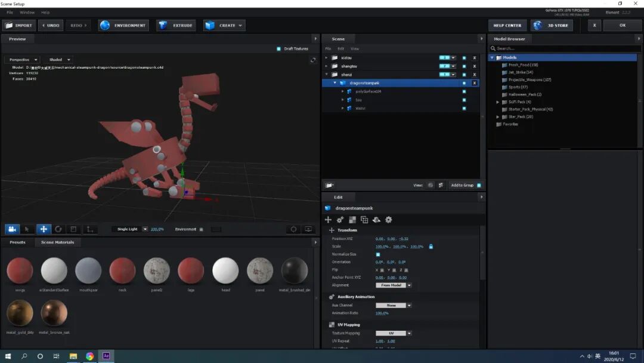Expand the SciFi Pack in Model Browser
This screenshot has width=644, height=363.
click(497, 101)
